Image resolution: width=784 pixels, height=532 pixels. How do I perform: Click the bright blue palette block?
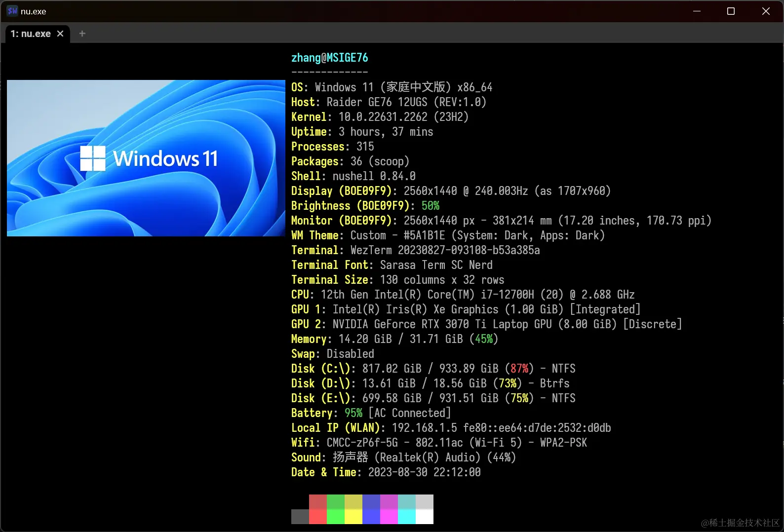click(371, 517)
